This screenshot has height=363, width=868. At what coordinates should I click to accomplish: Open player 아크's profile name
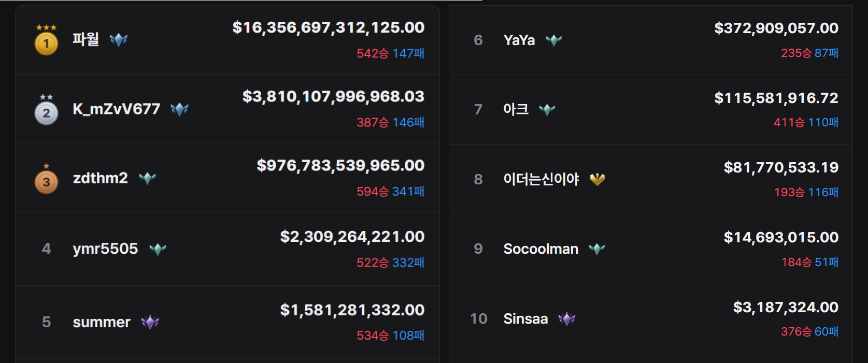[516, 109]
